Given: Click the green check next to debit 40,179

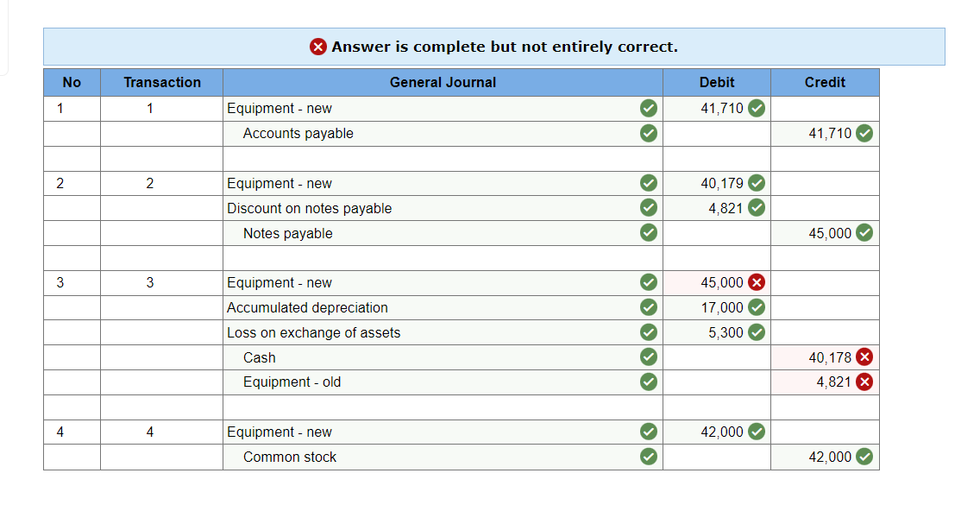Looking at the screenshot, I should [757, 183].
